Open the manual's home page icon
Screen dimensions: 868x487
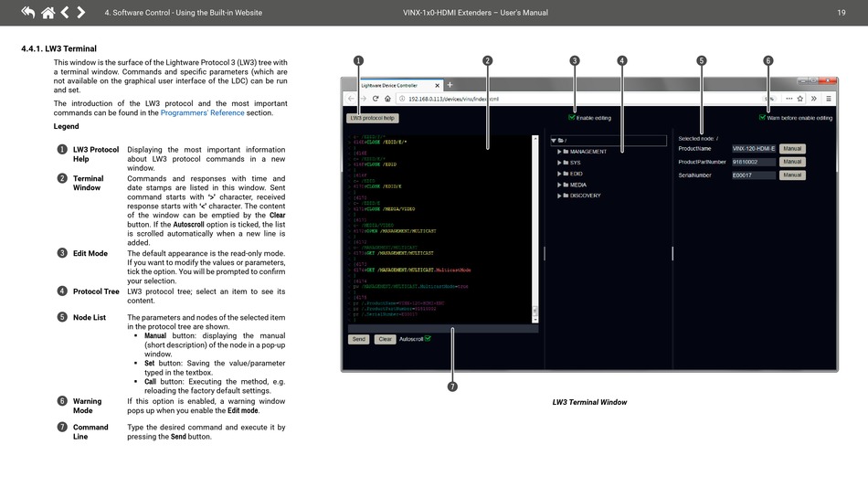pos(48,12)
